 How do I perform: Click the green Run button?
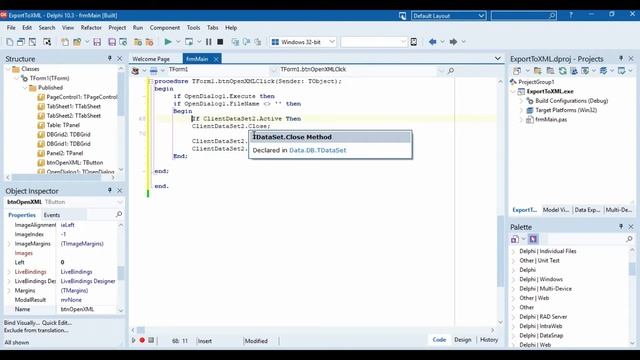(168, 42)
